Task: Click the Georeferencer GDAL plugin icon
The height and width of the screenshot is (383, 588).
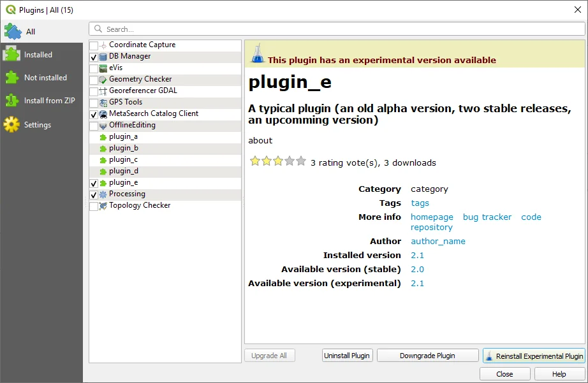Action: coord(103,91)
